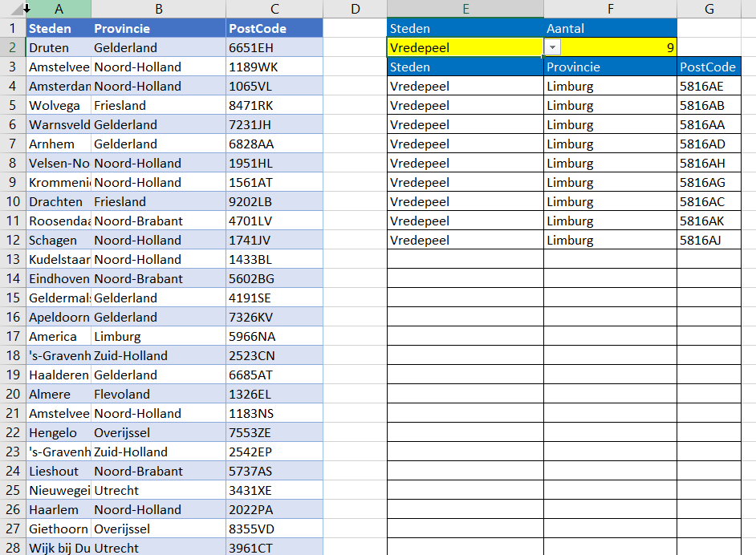Select cell containing Hengelo
The height and width of the screenshot is (555, 756).
59,432
